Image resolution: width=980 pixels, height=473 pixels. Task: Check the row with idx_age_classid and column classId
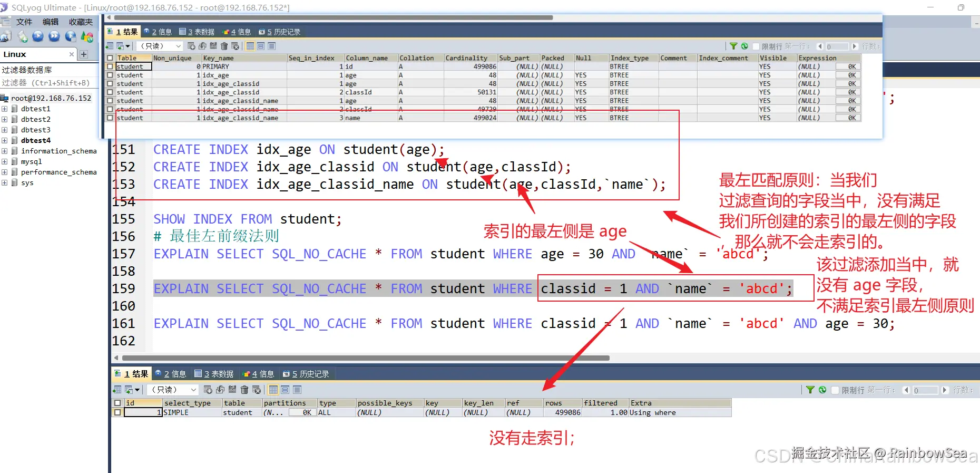(110, 92)
